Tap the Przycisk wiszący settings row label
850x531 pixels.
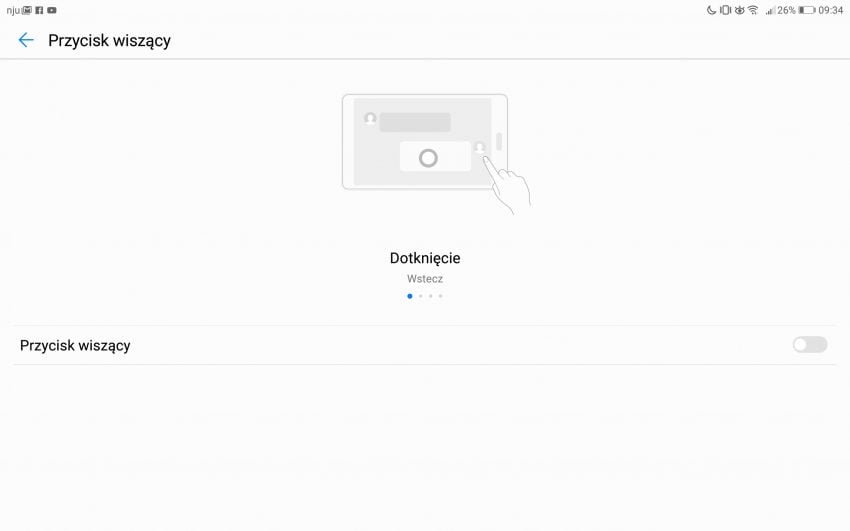tap(75, 345)
